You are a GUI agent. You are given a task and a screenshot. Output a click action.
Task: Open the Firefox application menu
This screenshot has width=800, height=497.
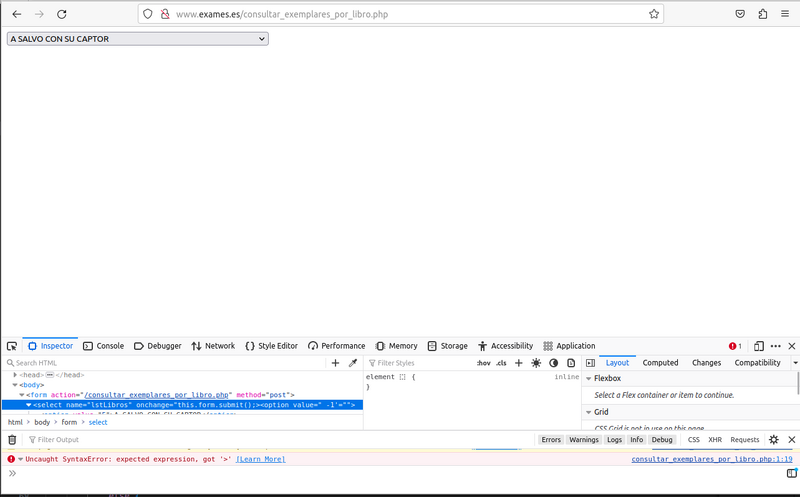[x=785, y=14]
